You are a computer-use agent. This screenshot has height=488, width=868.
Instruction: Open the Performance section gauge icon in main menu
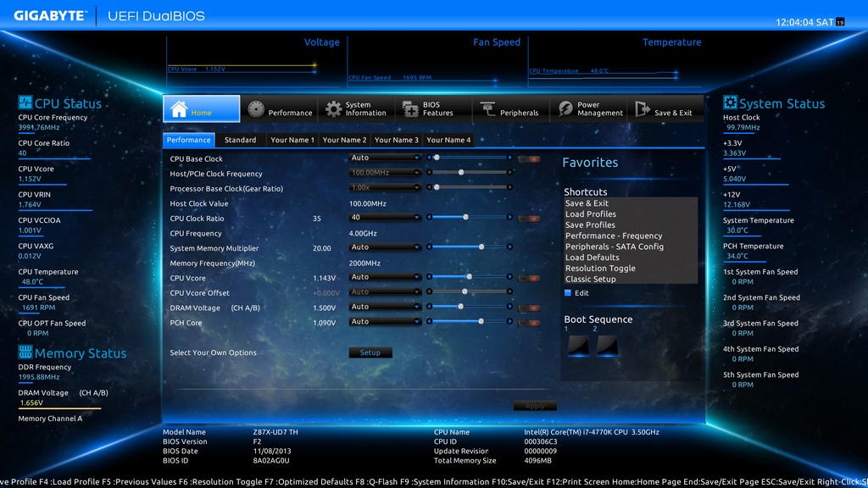[x=256, y=109]
